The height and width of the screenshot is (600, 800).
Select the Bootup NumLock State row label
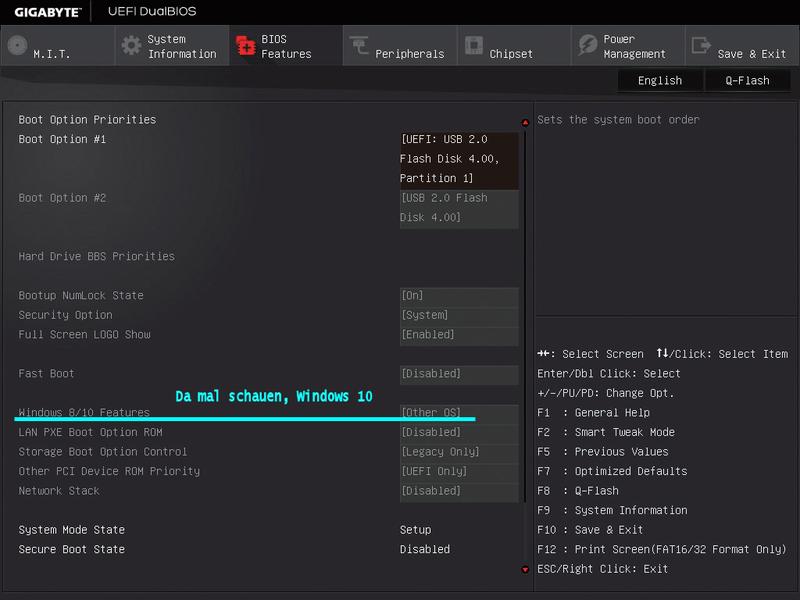coord(81,295)
